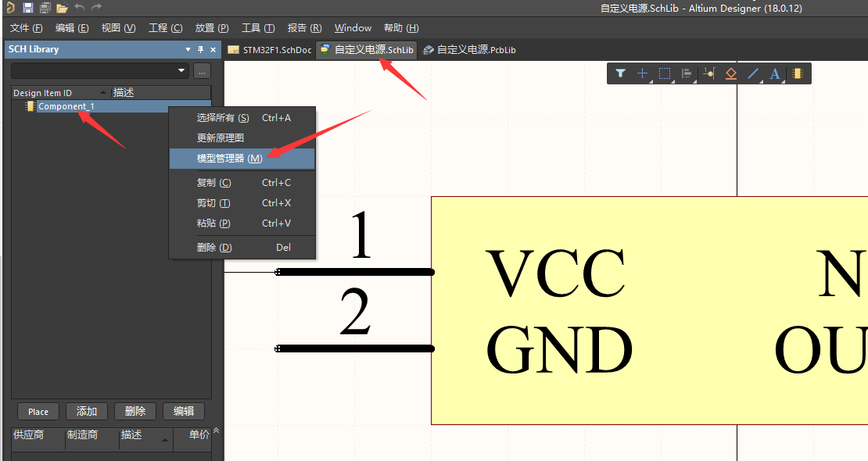Open the 文件 (F) menu
This screenshot has width=868, height=461.
[27, 27]
